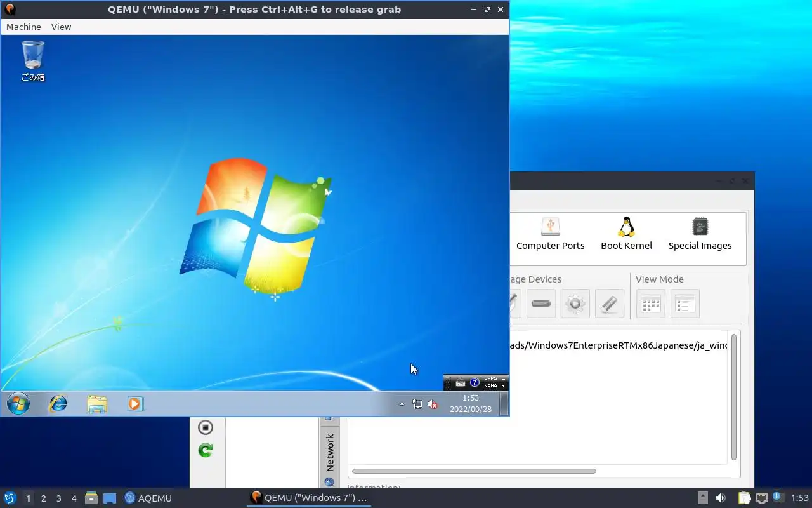The image size is (812, 508).
Task: Click the QEMU window title bar icon
Action: [x=10, y=10]
